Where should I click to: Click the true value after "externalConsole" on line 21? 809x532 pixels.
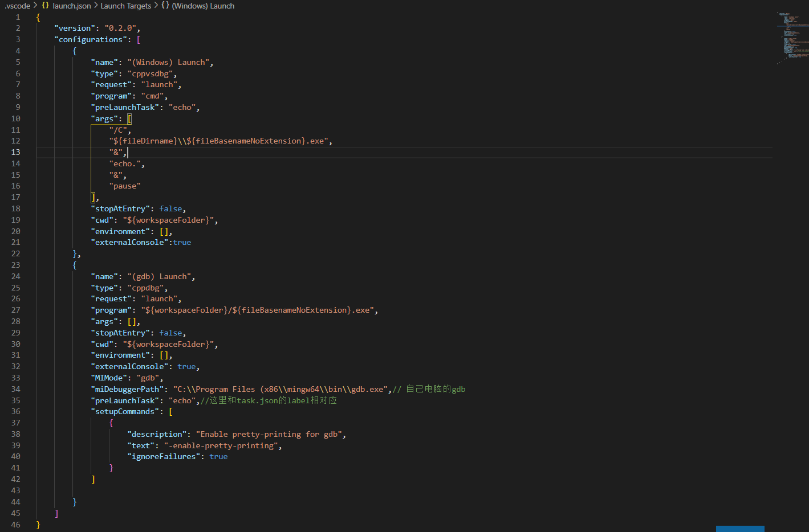tap(182, 242)
